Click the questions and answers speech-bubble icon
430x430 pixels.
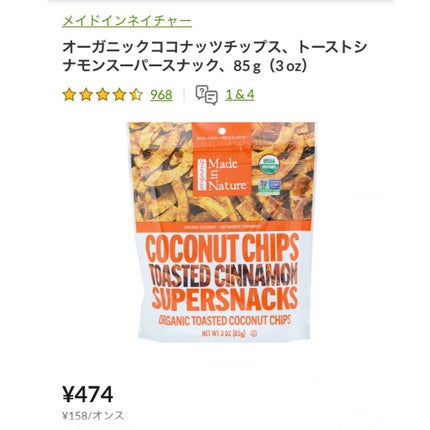(206, 95)
